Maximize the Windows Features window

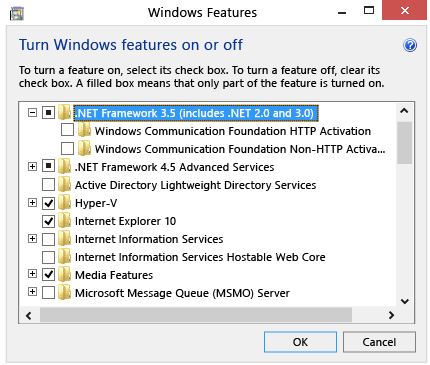pyautogui.click(x=369, y=10)
